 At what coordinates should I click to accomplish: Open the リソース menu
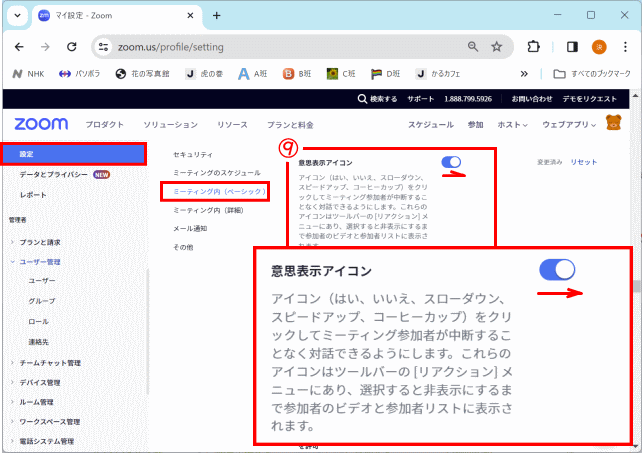tap(233, 125)
